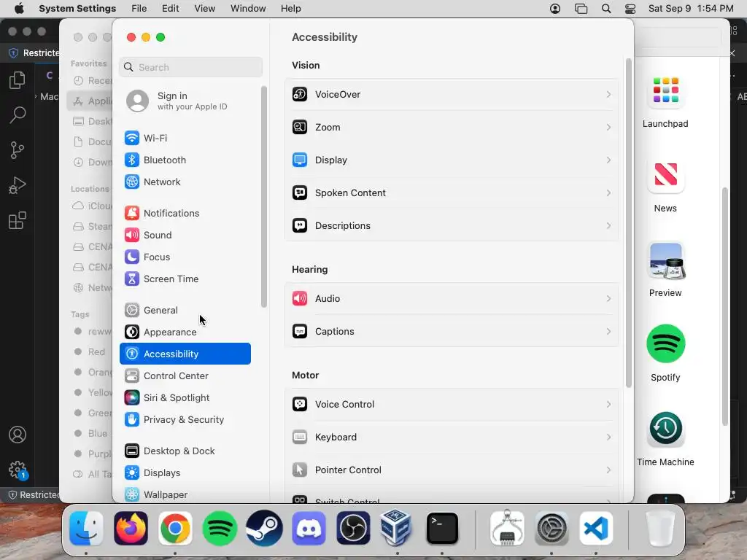Screen dimensions: 747x560
Task: Open Audio hearing settings
Action: [452, 298]
